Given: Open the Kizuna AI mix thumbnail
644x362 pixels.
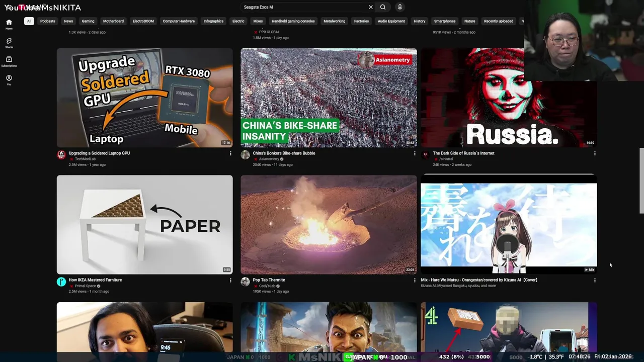Looking at the screenshot, I should (x=509, y=224).
